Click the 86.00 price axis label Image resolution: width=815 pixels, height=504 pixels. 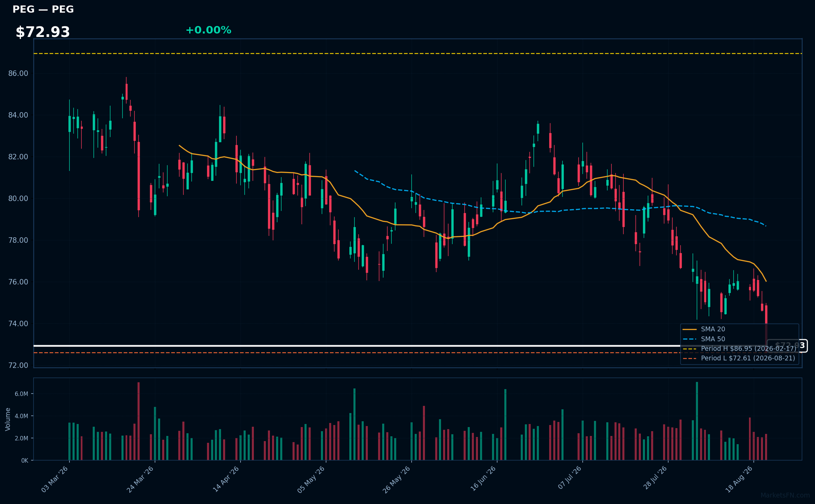tap(18, 74)
